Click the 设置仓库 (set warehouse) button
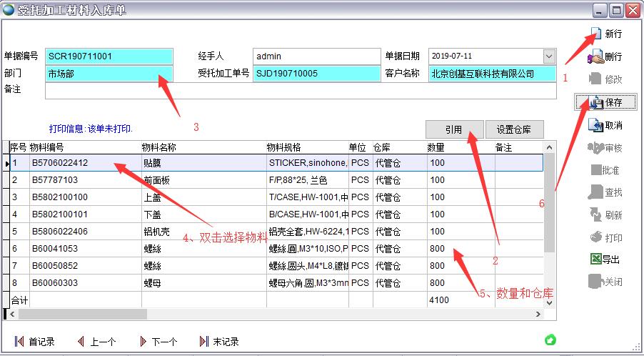644x356 pixels. point(514,129)
